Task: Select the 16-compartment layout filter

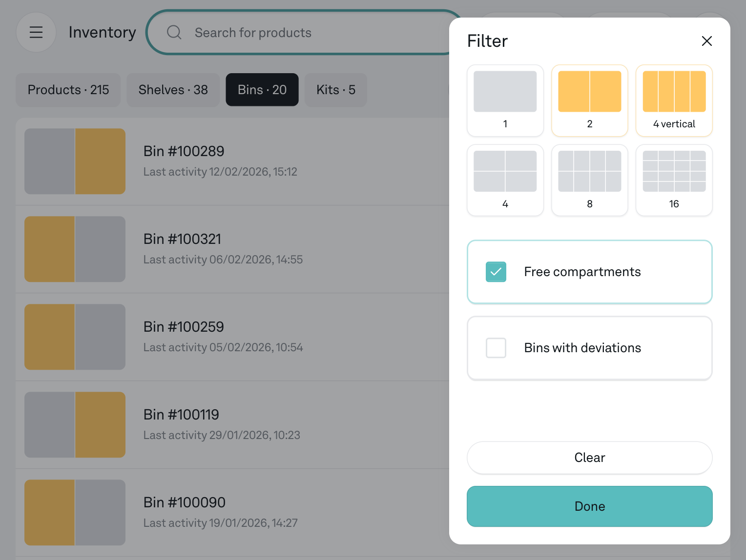Action: pyautogui.click(x=674, y=180)
